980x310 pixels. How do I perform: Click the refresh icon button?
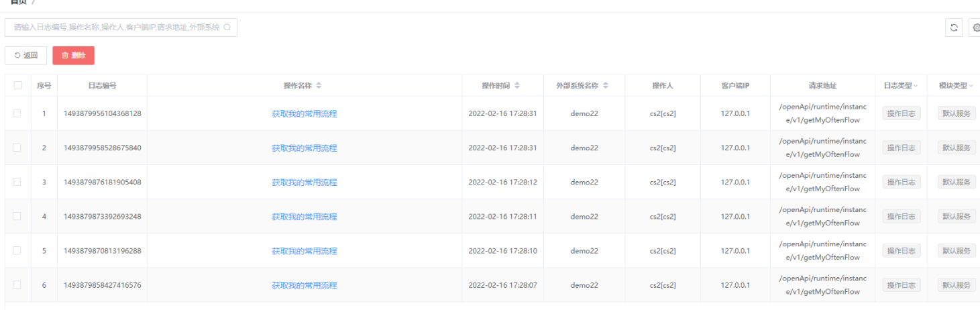tap(955, 28)
